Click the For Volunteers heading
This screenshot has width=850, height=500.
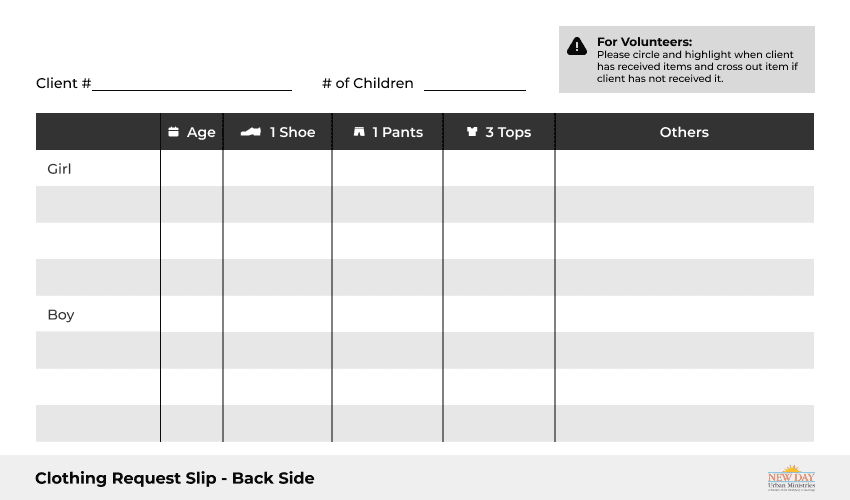[645, 42]
